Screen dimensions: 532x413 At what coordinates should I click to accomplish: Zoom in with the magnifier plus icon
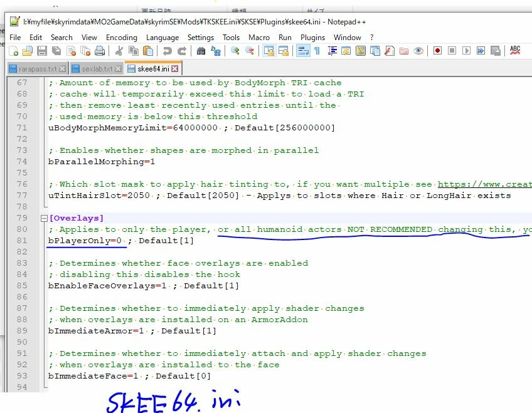click(235, 51)
